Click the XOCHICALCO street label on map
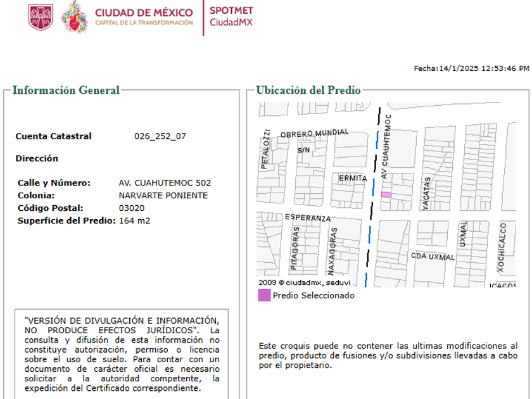The image size is (532, 399). click(502, 248)
